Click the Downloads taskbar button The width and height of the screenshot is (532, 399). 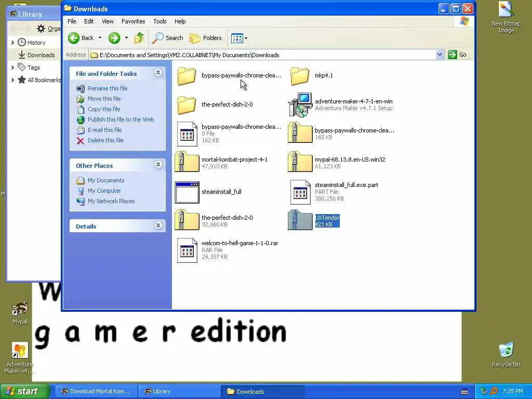pyautogui.click(x=262, y=392)
